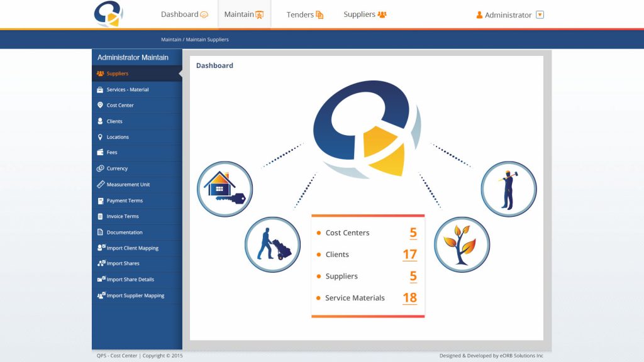The image size is (644, 362).
Task: Click the house and key circle icon
Action: pos(225,189)
